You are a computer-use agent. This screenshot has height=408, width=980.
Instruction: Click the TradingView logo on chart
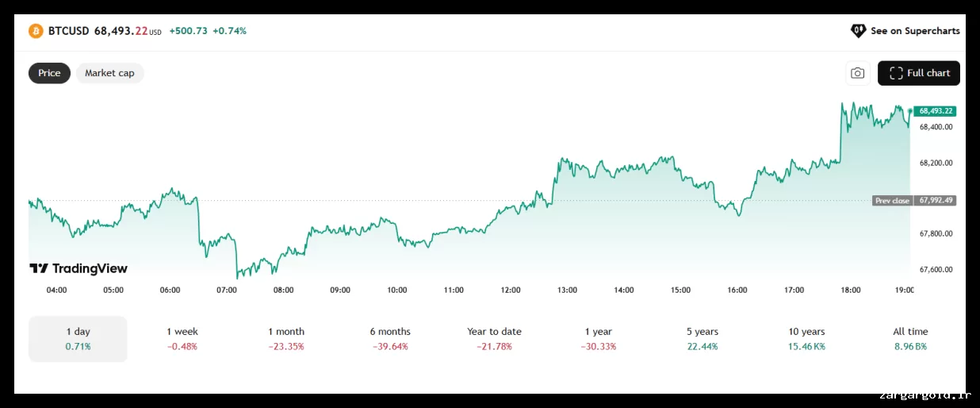78,268
